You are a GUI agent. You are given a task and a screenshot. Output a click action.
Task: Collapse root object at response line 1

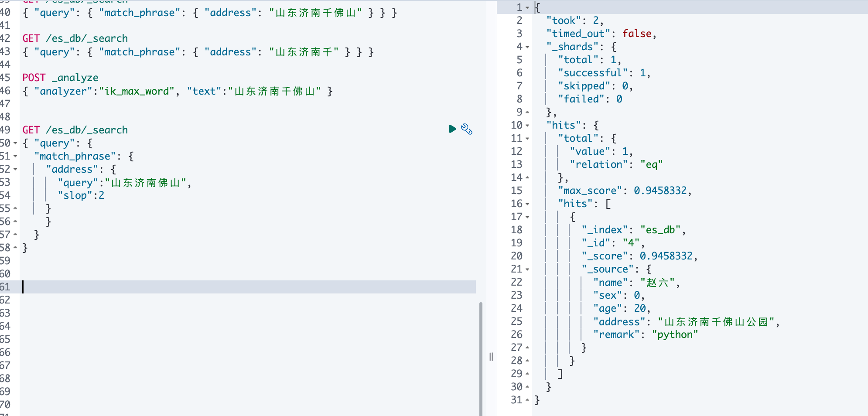pyautogui.click(x=527, y=7)
